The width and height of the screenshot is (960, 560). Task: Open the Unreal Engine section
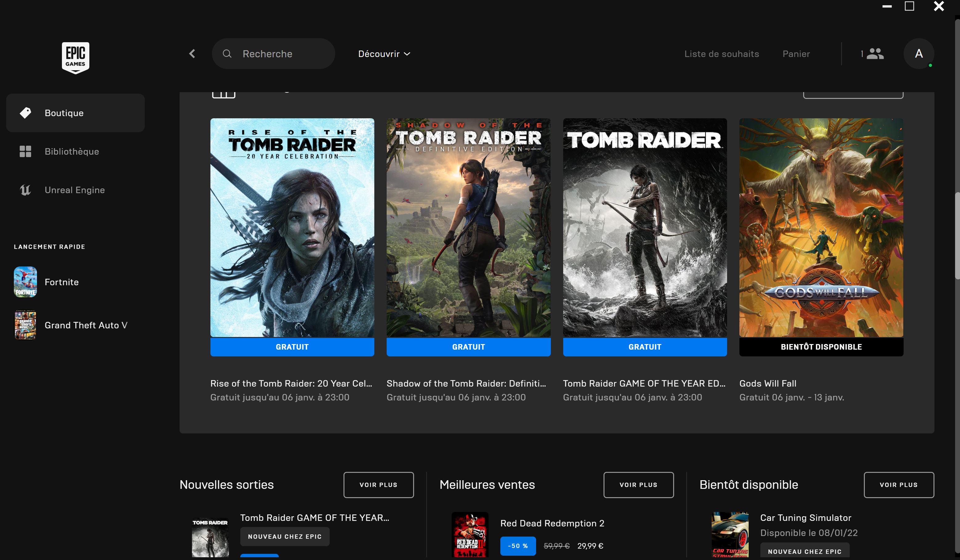[x=75, y=190]
